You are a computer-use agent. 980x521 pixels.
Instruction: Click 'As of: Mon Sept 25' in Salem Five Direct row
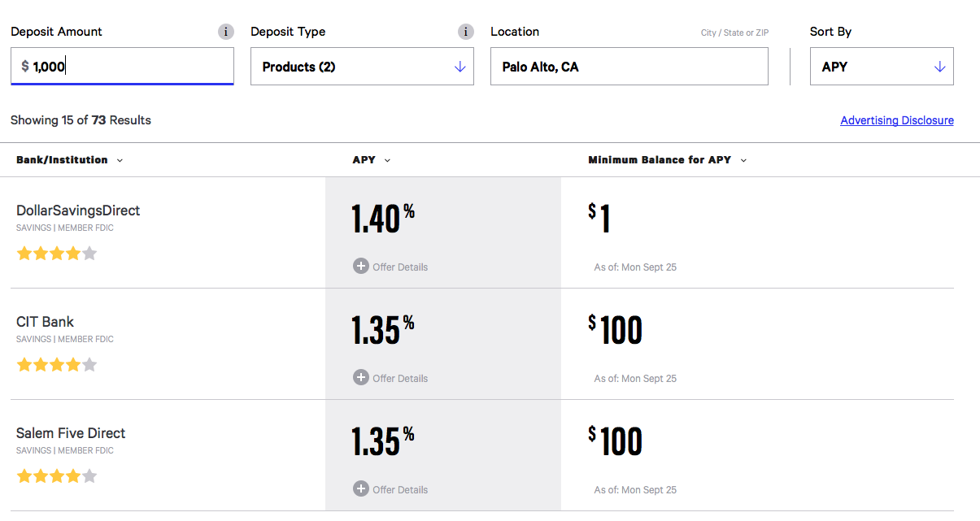[x=635, y=490]
